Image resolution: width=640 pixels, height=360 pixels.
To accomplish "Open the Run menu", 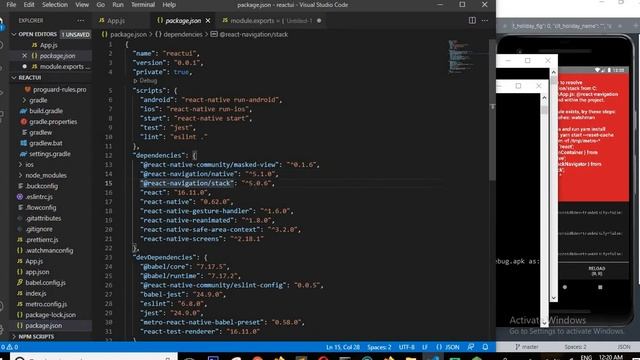I will 118,5.
